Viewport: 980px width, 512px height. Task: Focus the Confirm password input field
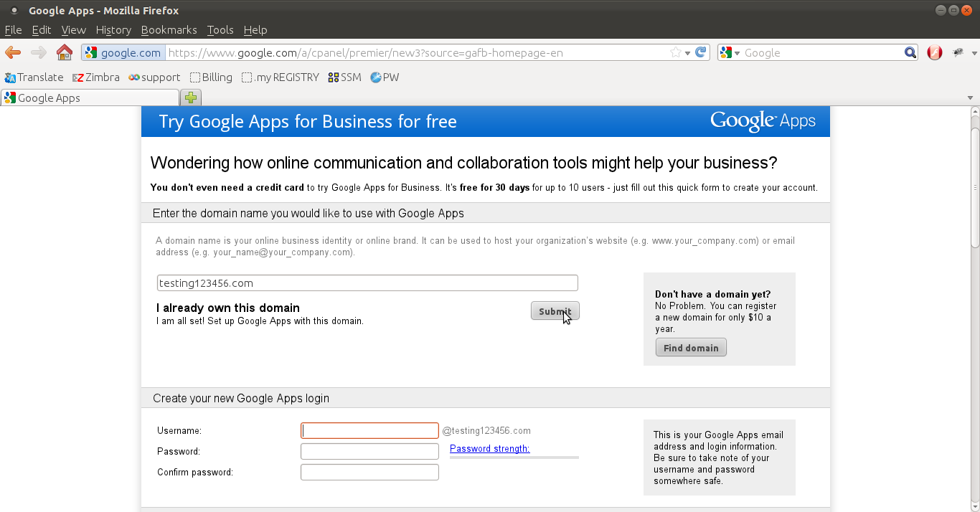point(369,472)
